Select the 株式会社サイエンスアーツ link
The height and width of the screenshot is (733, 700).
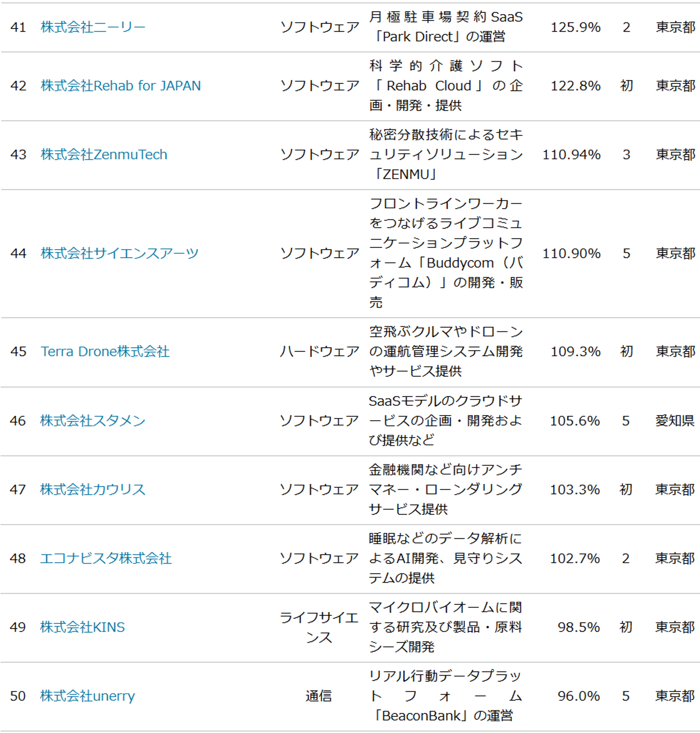119,254
